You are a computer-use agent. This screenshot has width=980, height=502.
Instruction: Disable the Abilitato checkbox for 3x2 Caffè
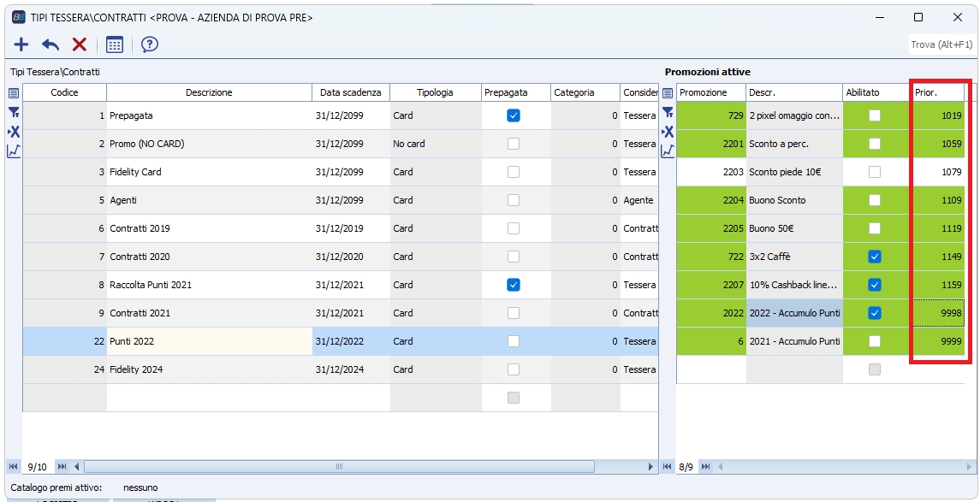tap(874, 257)
